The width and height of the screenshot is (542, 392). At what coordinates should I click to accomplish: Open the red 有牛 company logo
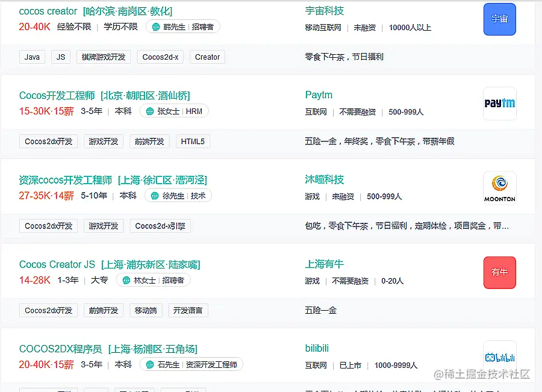pos(499,272)
